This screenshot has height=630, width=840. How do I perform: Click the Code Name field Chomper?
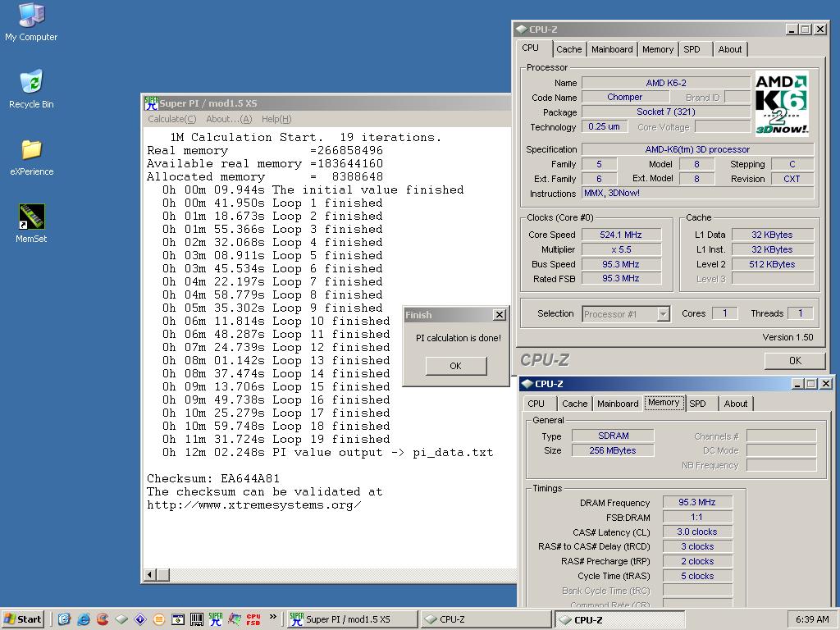[x=625, y=97]
